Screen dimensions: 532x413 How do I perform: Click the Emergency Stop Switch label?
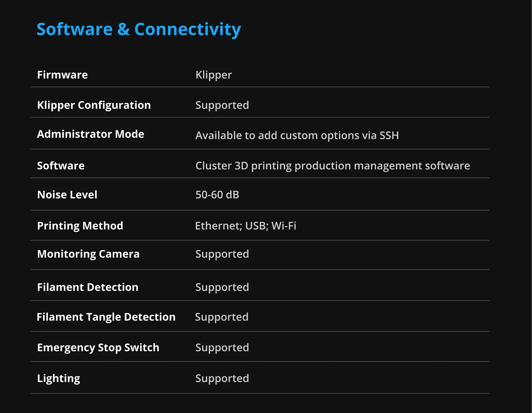(98, 348)
